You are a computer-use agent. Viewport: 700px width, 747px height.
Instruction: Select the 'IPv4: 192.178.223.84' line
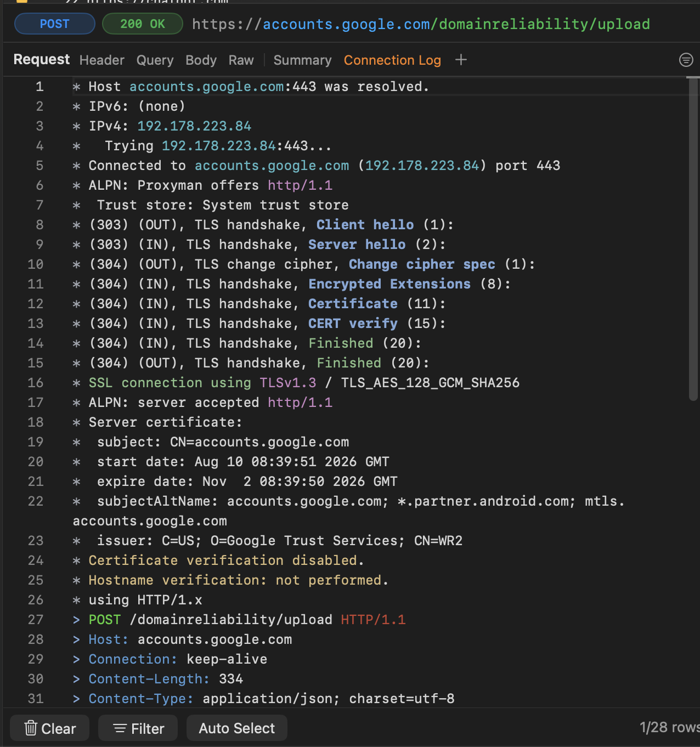point(162,126)
